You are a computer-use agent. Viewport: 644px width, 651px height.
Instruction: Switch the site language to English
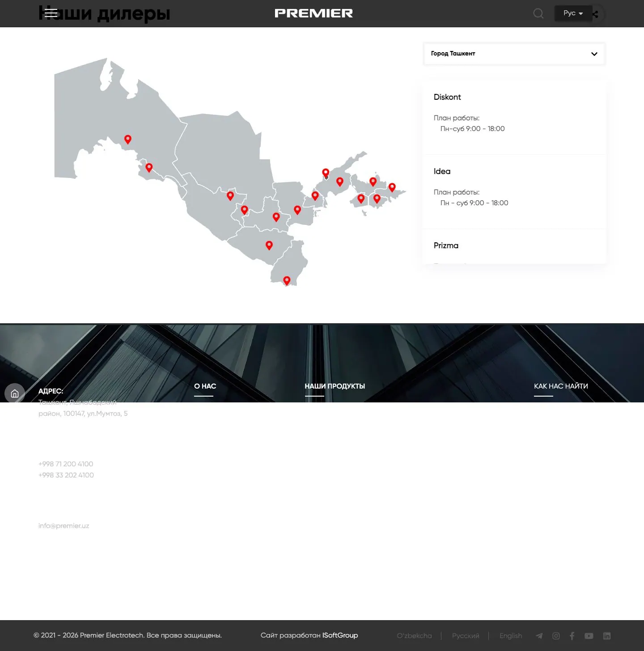pos(511,636)
